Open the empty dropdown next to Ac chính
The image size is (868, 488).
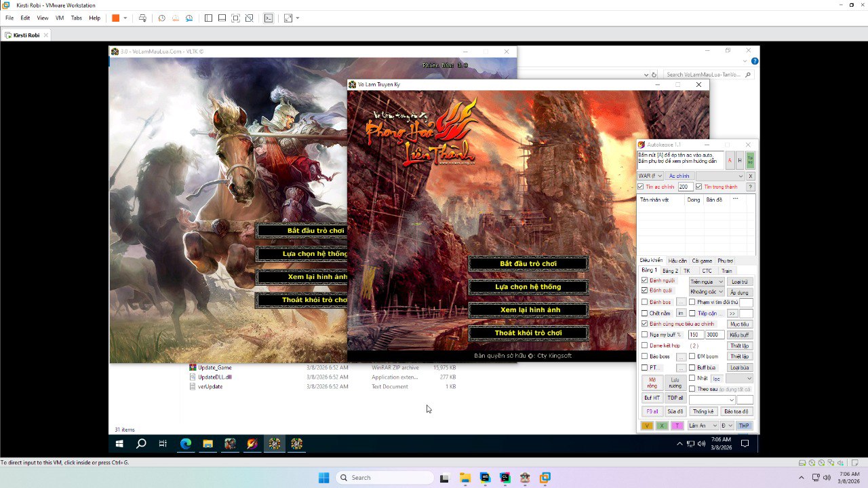pos(720,176)
